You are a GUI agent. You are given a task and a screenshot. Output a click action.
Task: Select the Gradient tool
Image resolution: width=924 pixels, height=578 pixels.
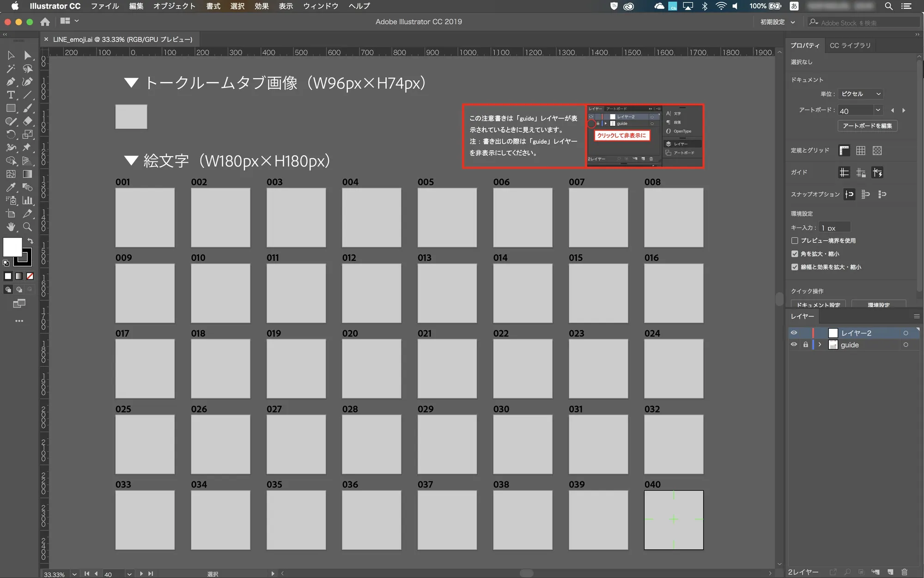click(27, 174)
